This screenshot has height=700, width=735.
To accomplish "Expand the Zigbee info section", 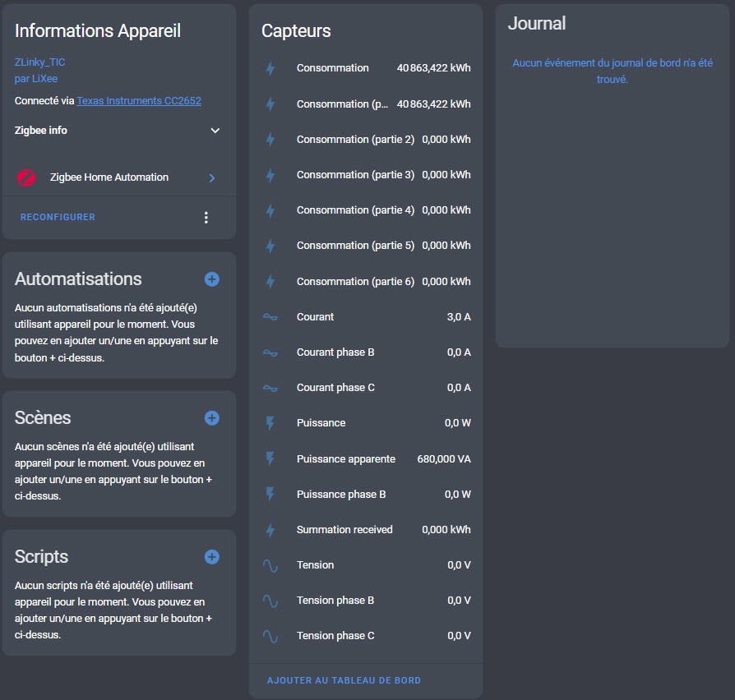I will [215, 131].
